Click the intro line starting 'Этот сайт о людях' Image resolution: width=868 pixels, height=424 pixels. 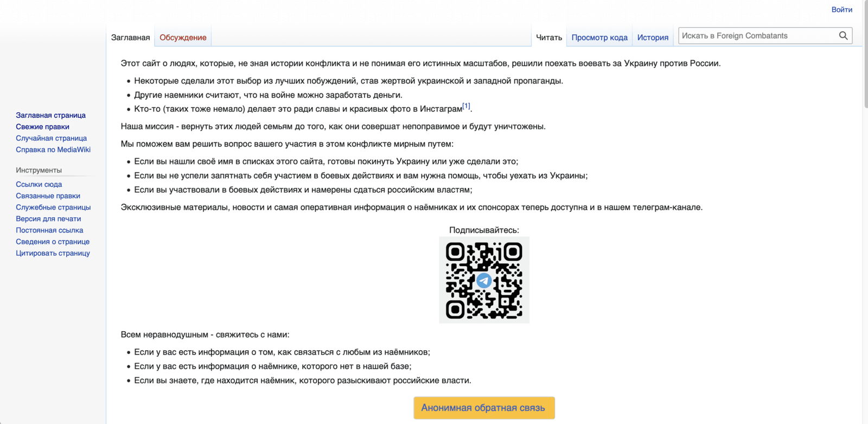pos(420,63)
